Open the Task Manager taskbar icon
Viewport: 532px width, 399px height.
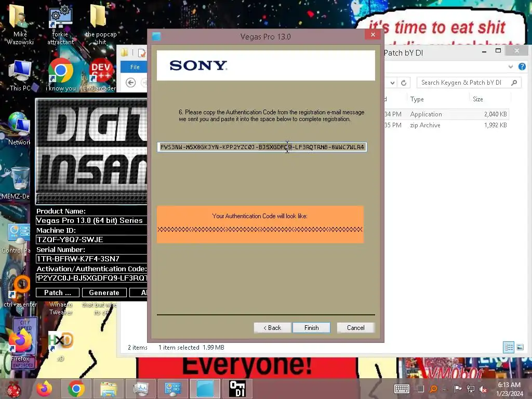point(140,389)
